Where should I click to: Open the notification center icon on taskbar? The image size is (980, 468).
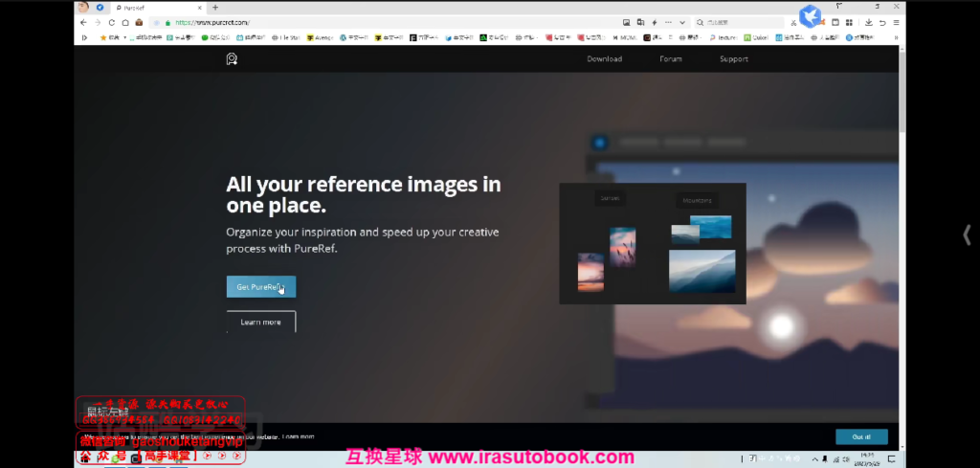pyautogui.click(x=892, y=459)
